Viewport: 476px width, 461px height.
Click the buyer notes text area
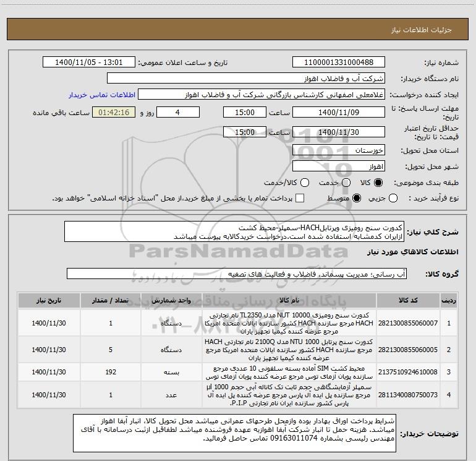235,433
